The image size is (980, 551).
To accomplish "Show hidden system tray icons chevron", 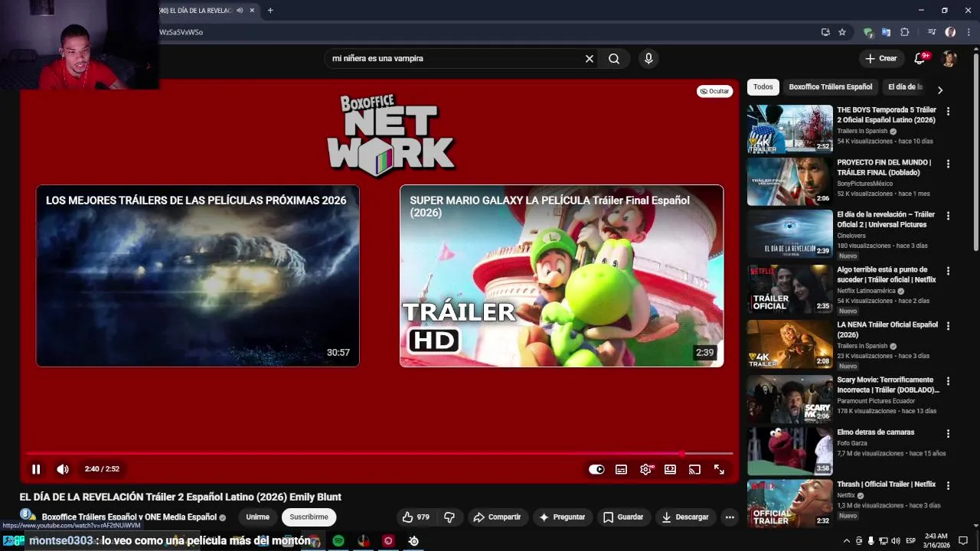I will click(x=847, y=541).
